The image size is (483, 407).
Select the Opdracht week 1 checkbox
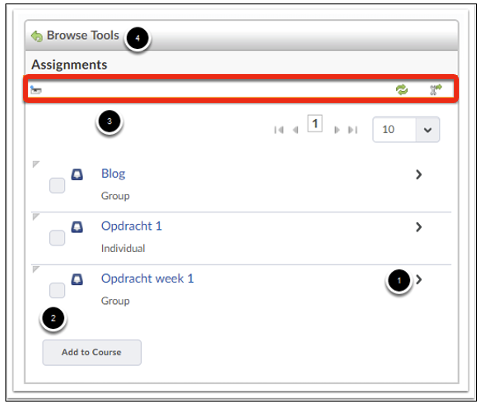click(x=57, y=290)
